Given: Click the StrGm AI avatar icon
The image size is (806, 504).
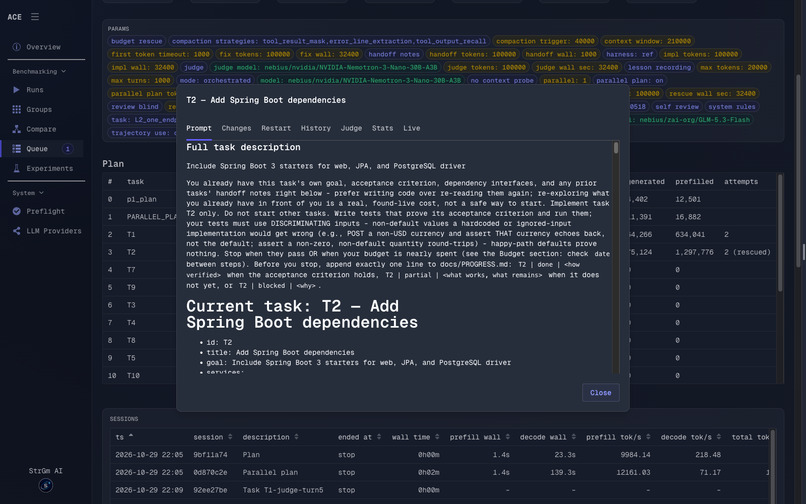Looking at the screenshot, I should click(46, 485).
